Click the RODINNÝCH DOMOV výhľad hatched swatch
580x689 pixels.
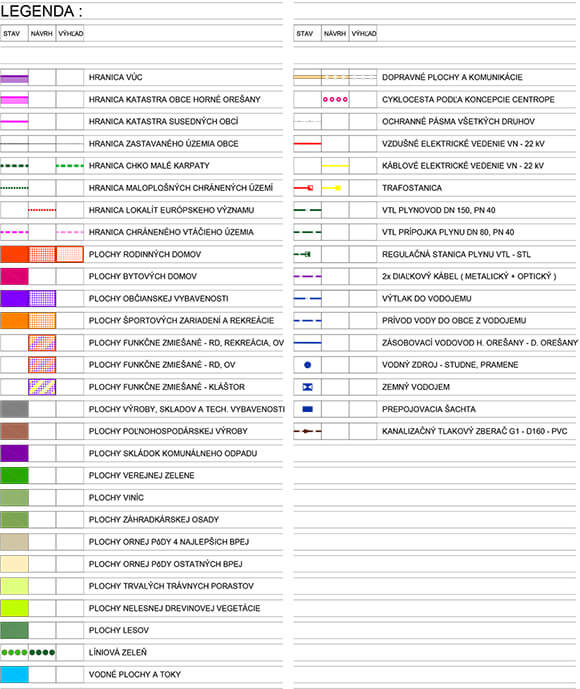tap(70, 254)
